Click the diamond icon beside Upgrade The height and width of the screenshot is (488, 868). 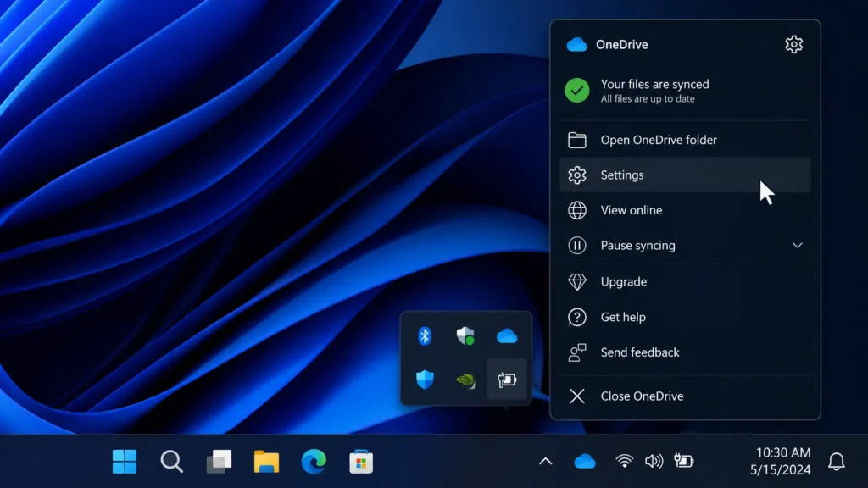576,281
